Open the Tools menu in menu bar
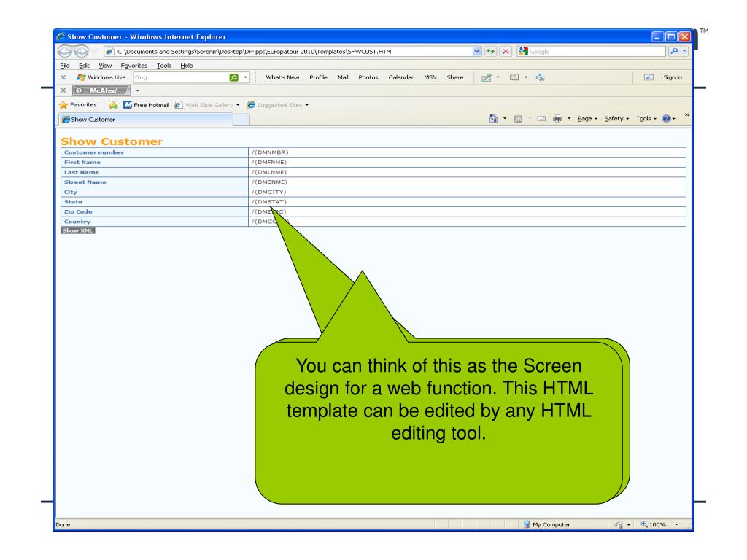The height and width of the screenshot is (560, 747). (x=163, y=66)
